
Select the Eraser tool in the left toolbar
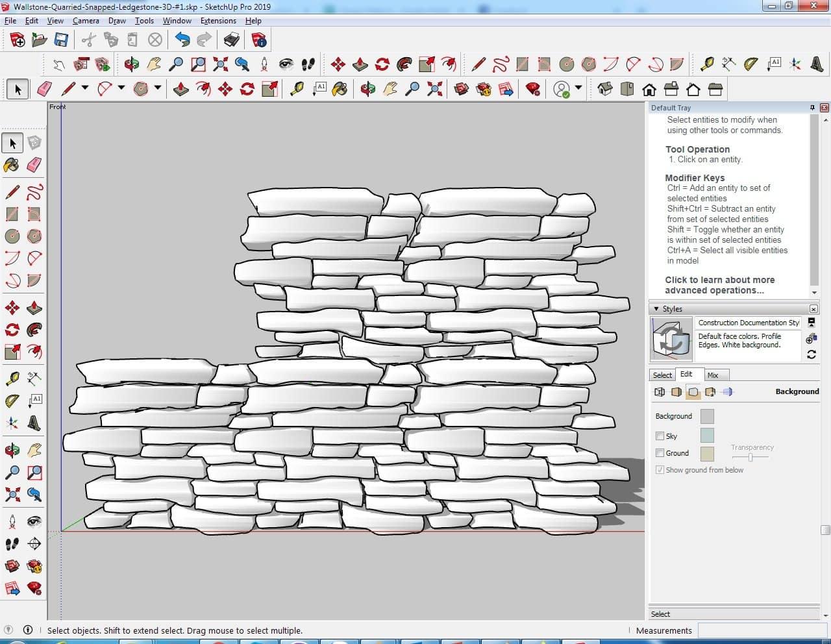pyautogui.click(x=34, y=165)
